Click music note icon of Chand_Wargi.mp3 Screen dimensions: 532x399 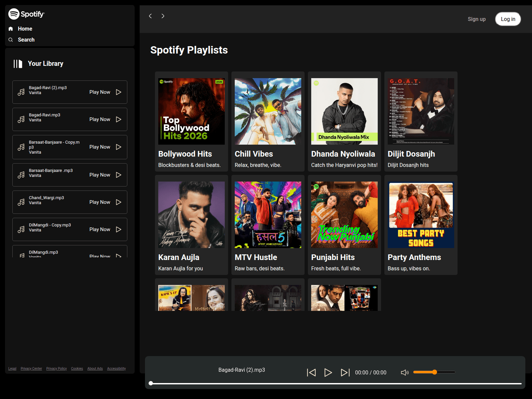coord(21,202)
